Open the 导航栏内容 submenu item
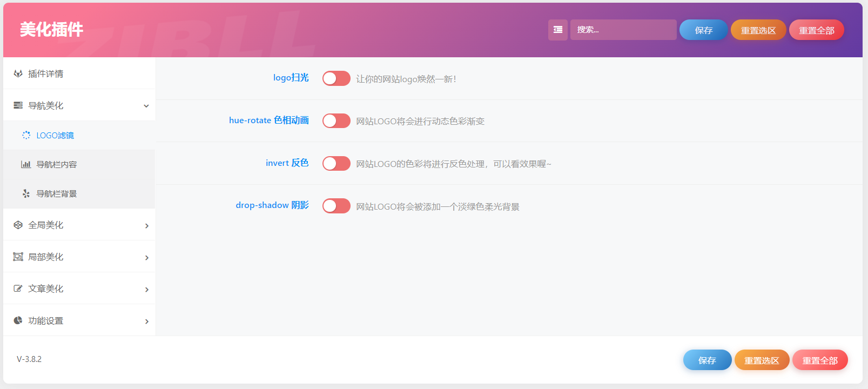This screenshot has width=868, height=389. click(x=57, y=164)
